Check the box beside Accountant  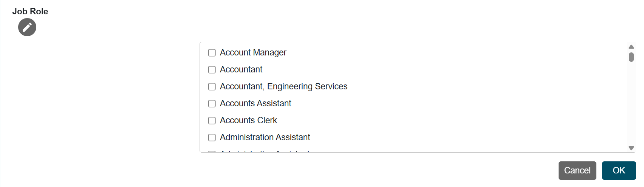click(x=212, y=70)
